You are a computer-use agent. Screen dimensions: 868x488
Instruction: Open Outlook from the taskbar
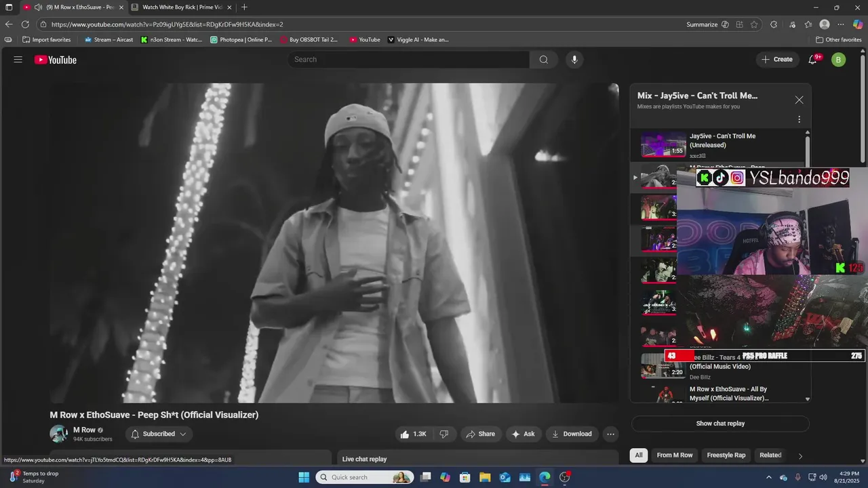click(x=505, y=477)
